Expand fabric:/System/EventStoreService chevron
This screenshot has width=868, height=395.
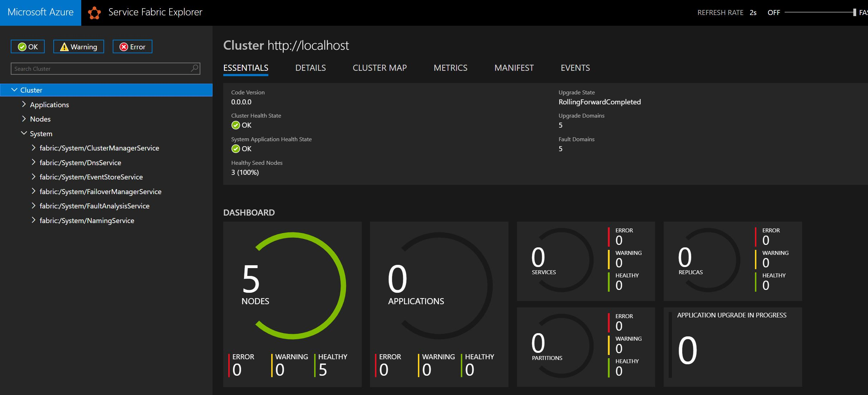[x=34, y=177]
